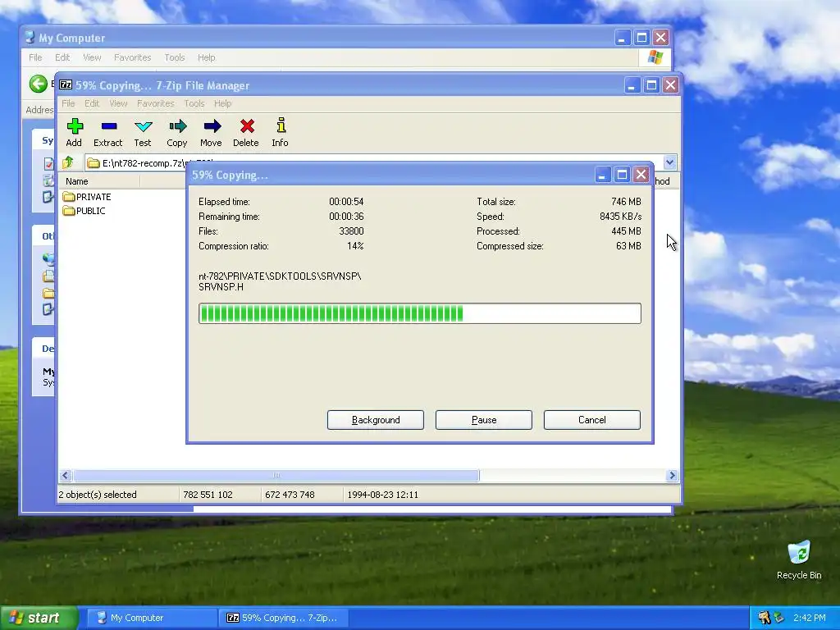The height and width of the screenshot is (630, 840).
Task: Click the 59% Copying taskbar button
Action: coord(284,618)
